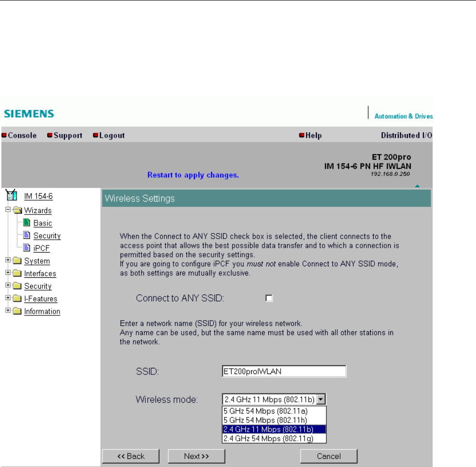This screenshot has height=467, width=476.
Task: Click the green Basic wizard page icon
Action: point(27,223)
